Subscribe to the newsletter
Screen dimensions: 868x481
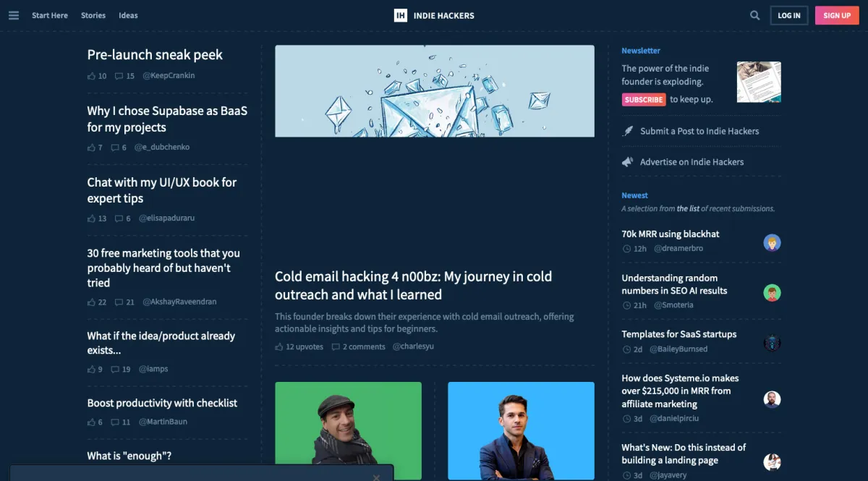(644, 100)
